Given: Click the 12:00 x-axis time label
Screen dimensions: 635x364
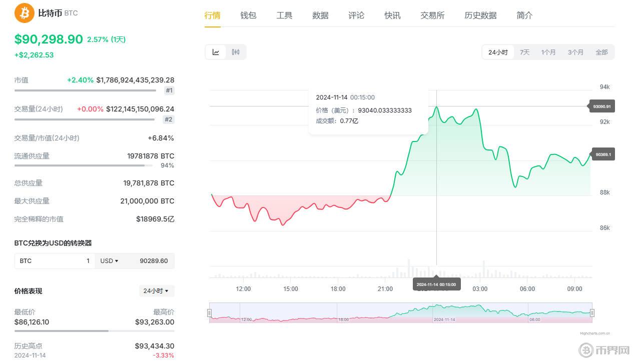Looking at the screenshot, I should [243, 289].
